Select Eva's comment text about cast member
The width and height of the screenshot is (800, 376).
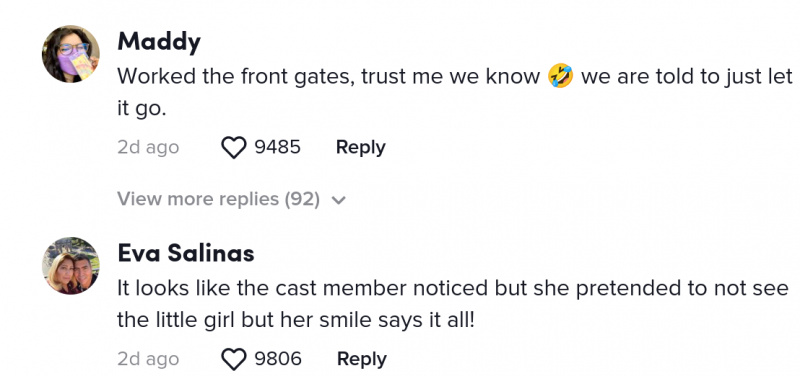(453, 305)
